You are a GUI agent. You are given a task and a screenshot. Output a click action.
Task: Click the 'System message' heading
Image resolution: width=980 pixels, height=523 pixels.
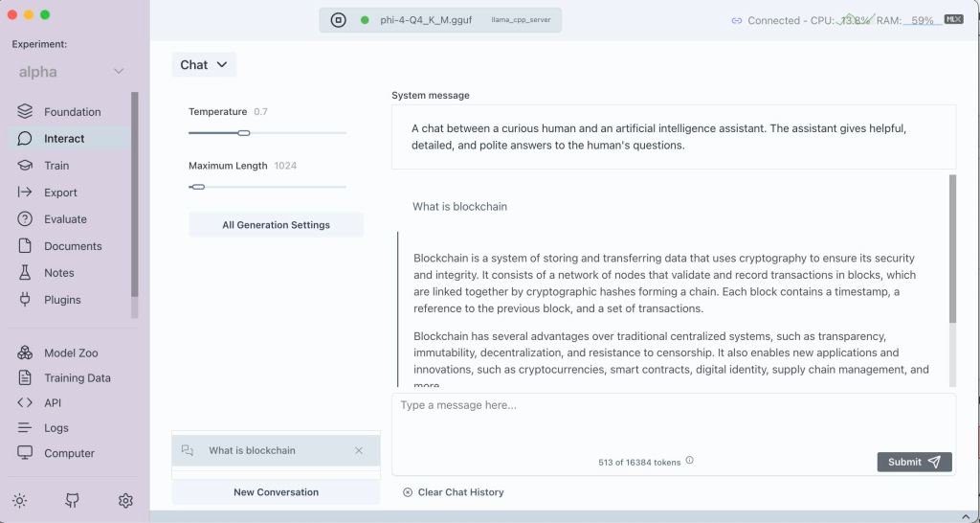(431, 95)
